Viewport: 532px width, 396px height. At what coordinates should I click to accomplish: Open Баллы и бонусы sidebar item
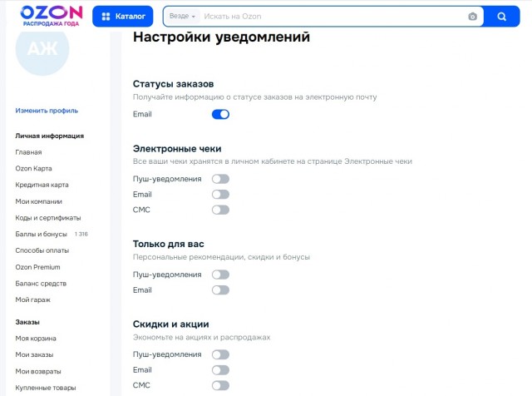[x=41, y=234]
